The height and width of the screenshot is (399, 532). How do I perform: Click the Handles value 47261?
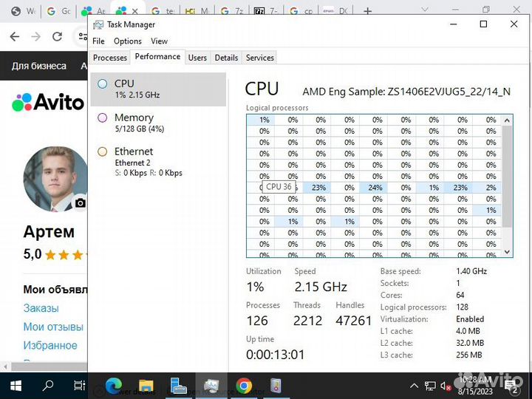click(353, 321)
